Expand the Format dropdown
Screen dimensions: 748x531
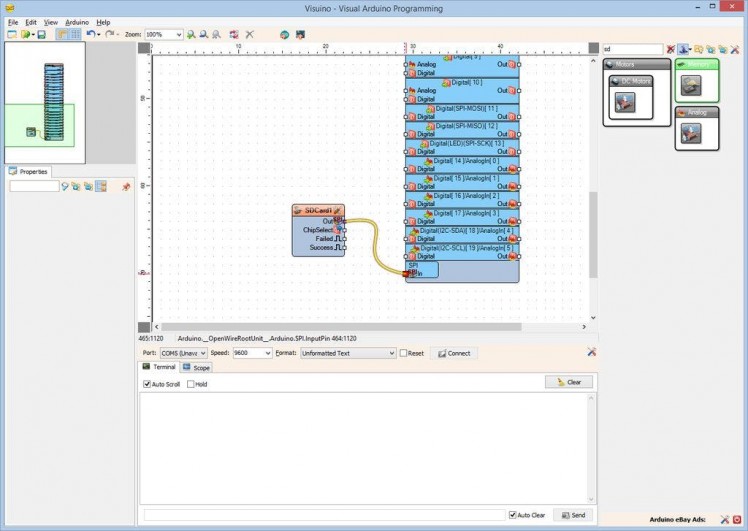click(x=348, y=353)
